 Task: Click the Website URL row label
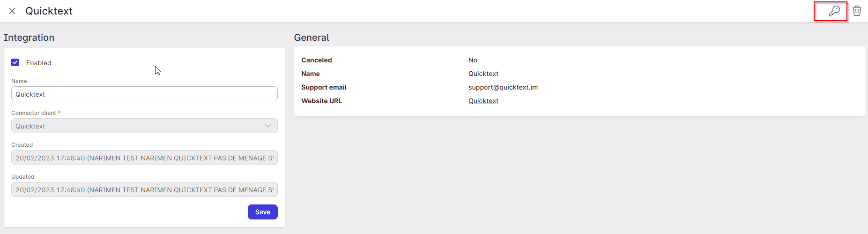coord(321,101)
